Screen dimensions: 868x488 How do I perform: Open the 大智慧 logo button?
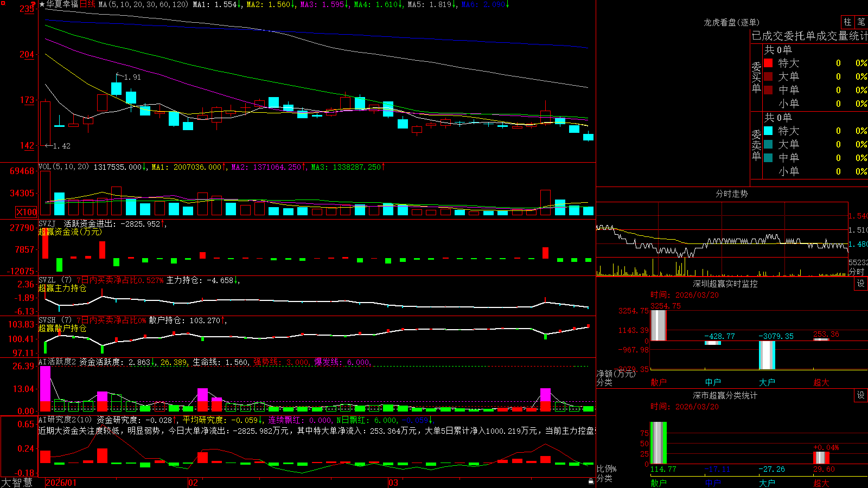click(x=16, y=483)
